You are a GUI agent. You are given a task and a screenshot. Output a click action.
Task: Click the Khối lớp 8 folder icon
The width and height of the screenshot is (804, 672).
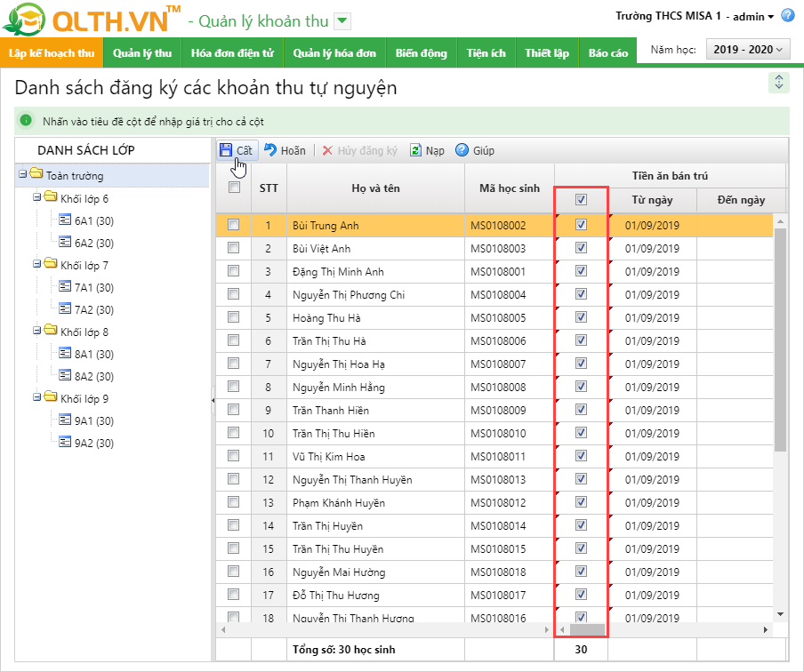pos(51,329)
